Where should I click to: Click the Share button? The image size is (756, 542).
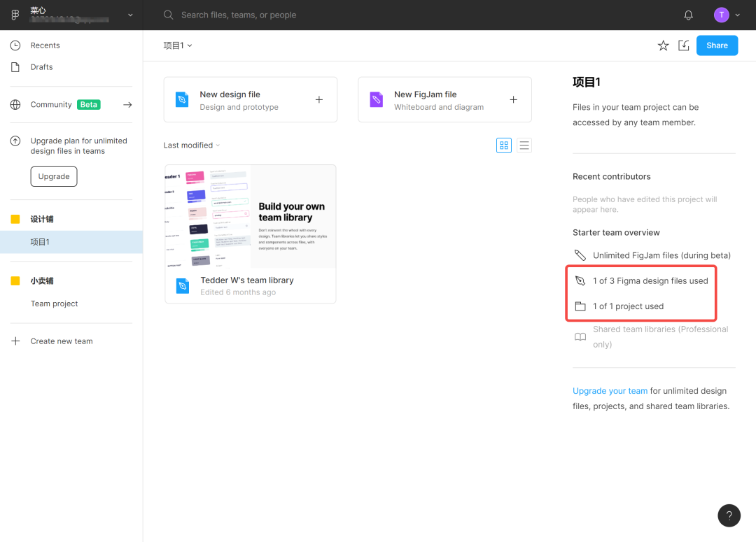tap(717, 45)
